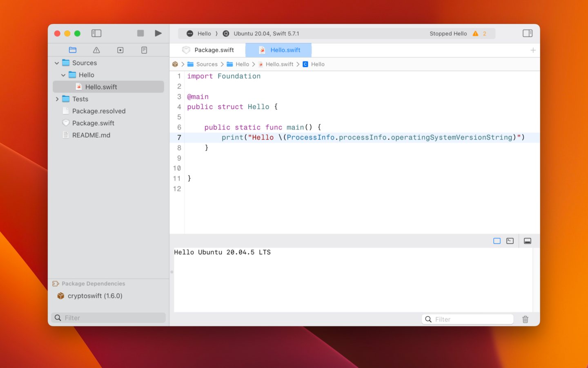Switch the console to terminal mode
Image resolution: width=588 pixels, height=368 pixels.
[510, 241]
